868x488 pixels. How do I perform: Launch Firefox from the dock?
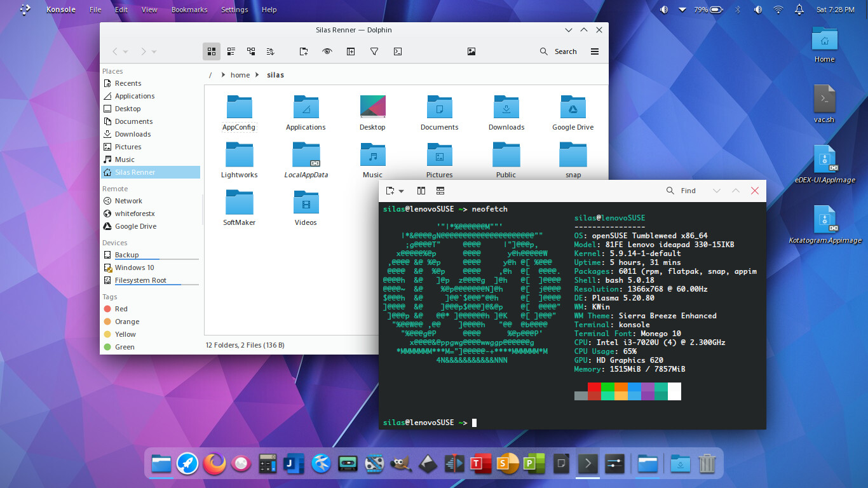pos(214,464)
